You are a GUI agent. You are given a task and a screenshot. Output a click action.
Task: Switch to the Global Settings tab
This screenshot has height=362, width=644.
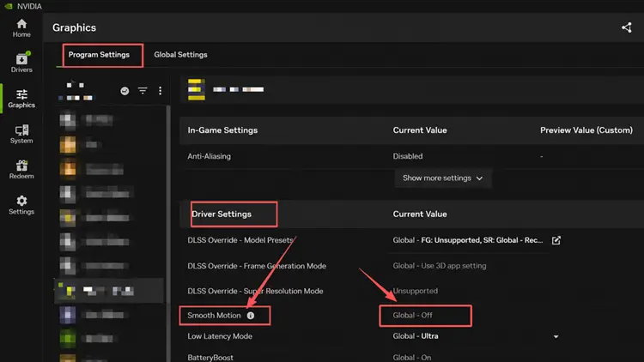pyautogui.click(x=180, y=55)
